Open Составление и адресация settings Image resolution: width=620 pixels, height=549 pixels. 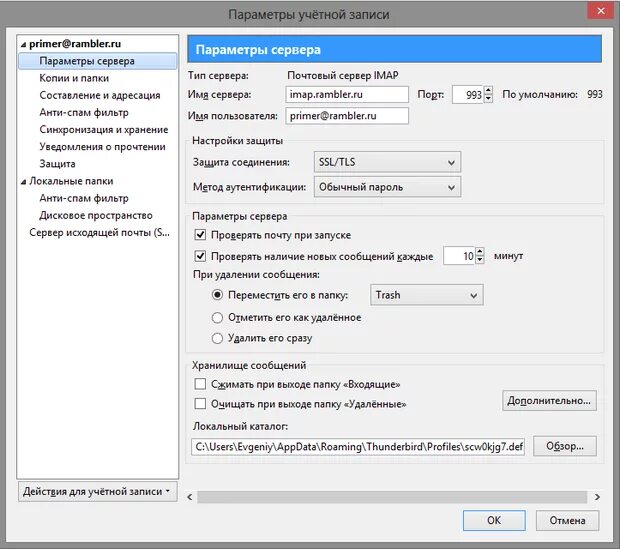click(100, 95)
